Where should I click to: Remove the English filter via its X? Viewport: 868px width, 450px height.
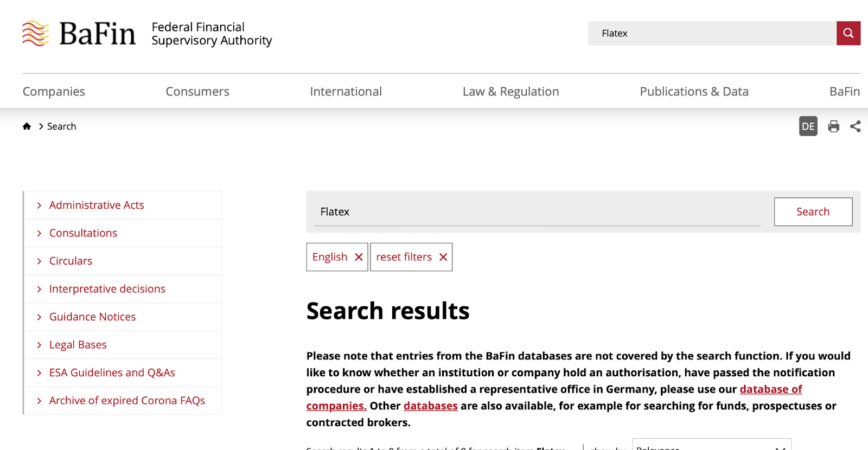359,257
